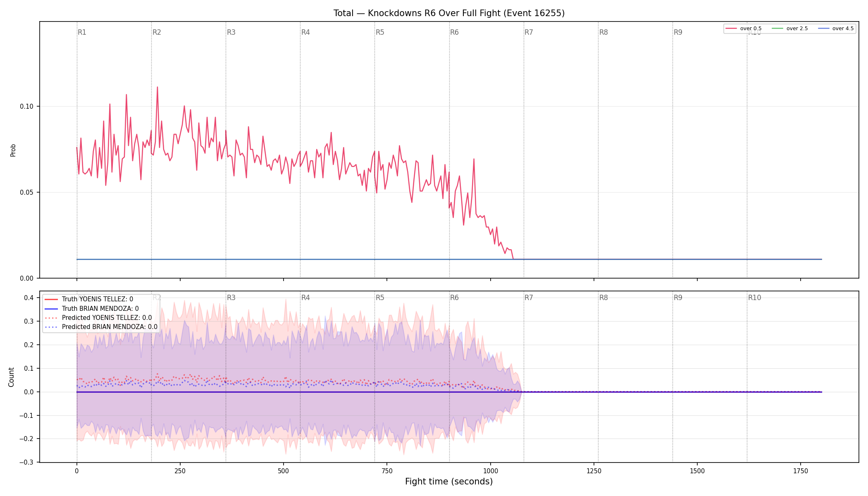This screenshot has width=868, height=496.
Task: Click the 0.10 tick on Prob axis
Action: [27, 107]
